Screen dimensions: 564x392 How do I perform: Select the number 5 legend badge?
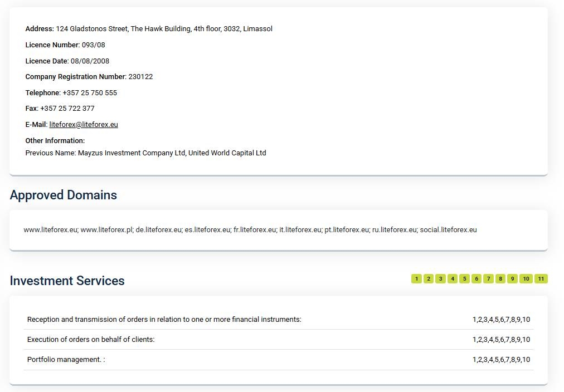(464, 279)
